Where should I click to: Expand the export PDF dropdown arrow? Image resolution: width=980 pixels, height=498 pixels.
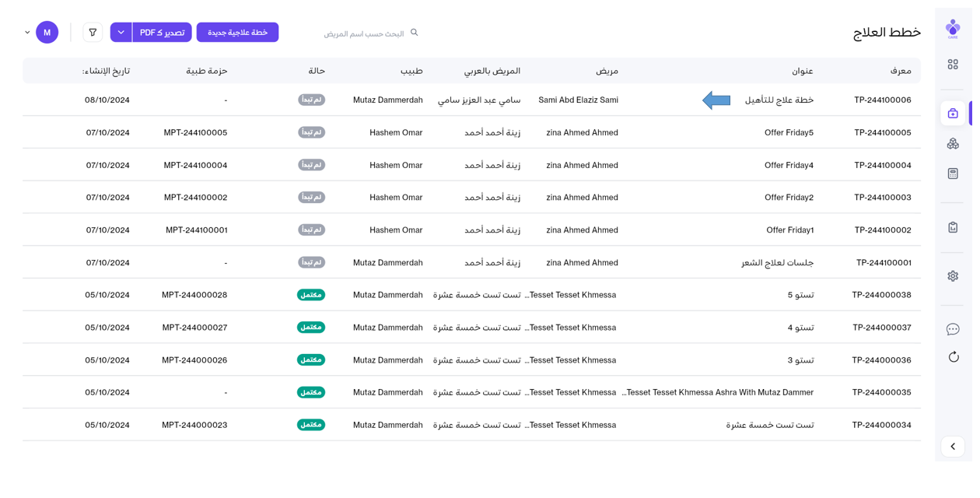point(121,33)
